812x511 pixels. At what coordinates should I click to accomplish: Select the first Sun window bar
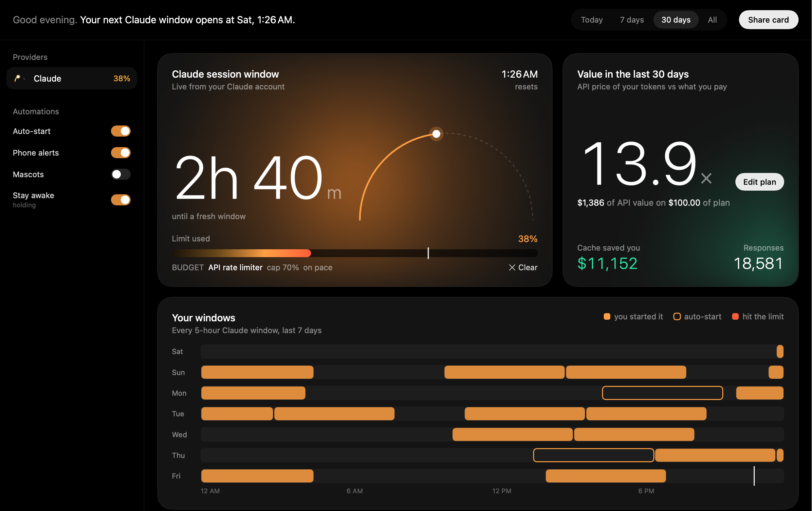[257, 372]
